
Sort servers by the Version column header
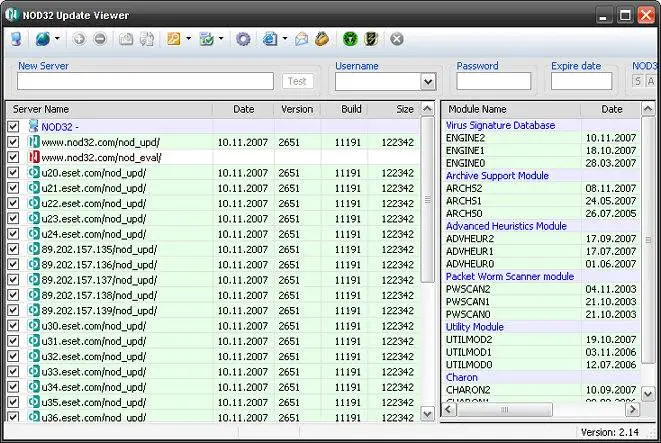[x=297, y=109]
